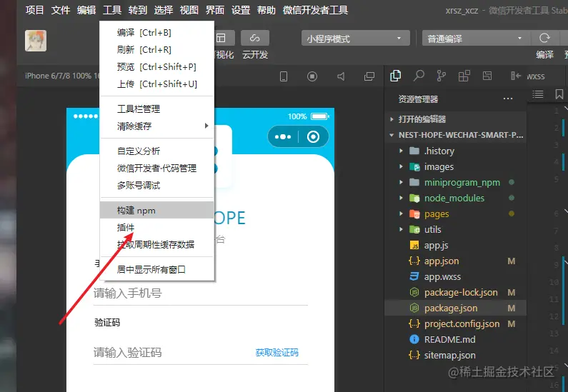Choose 构建 npm from the tools menu
This screenshot has width=568, height=392.
[157, 211]
